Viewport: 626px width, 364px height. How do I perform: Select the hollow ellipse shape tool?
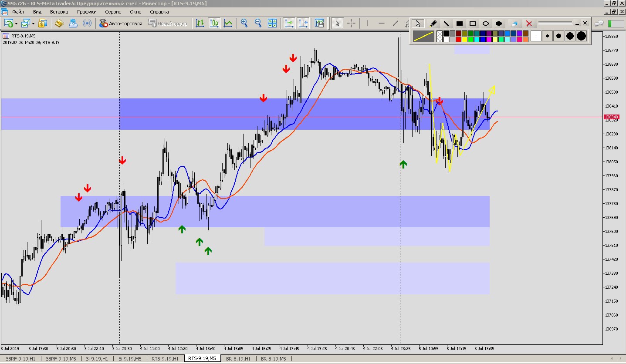click(x=486, y=24)
